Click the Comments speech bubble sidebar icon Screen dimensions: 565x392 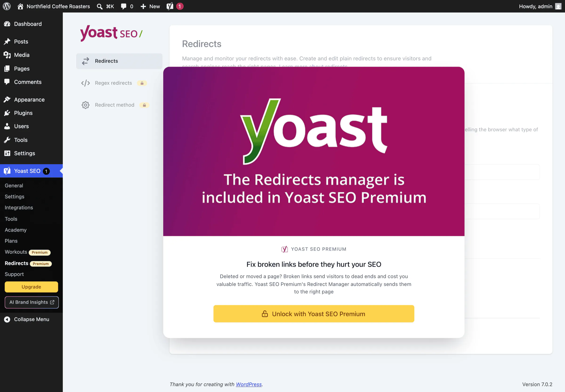(7, 82)
